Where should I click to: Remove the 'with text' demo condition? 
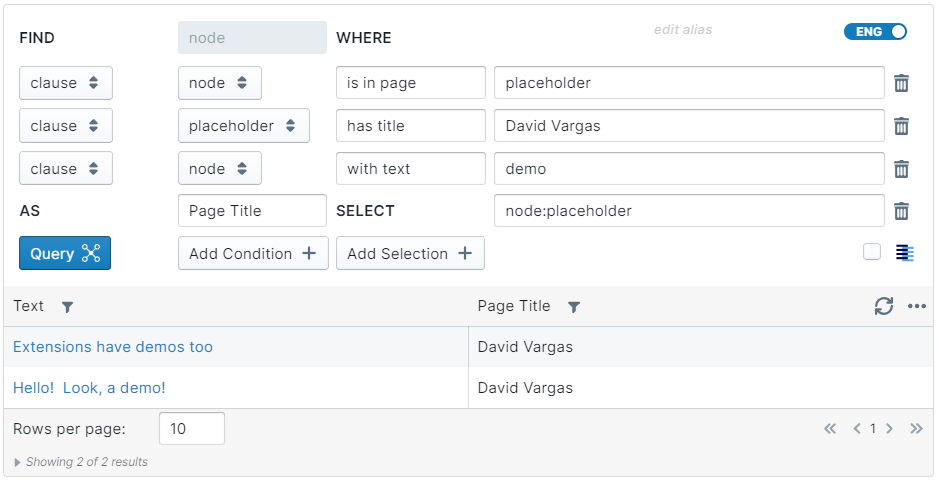[901, 169]
